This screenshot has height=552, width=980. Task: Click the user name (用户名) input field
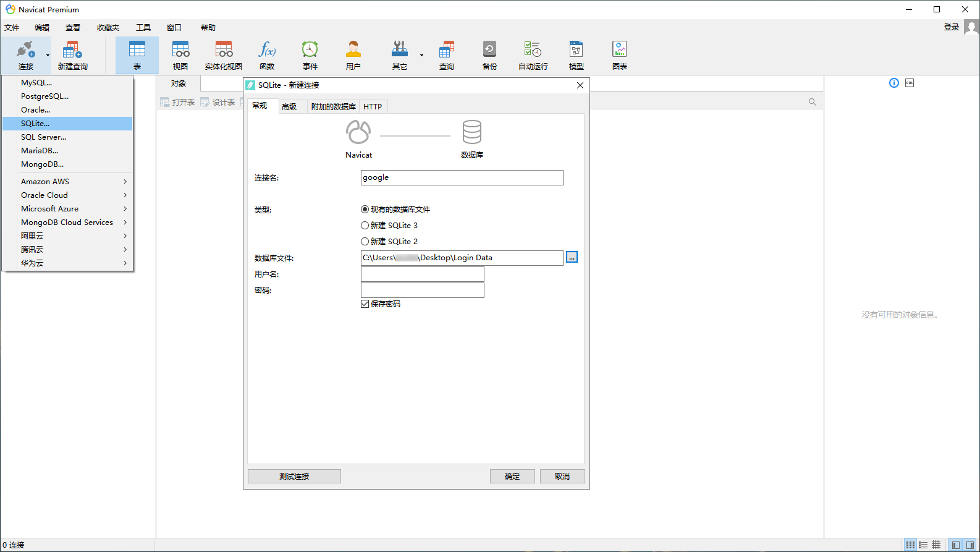[x=423, y=274]
